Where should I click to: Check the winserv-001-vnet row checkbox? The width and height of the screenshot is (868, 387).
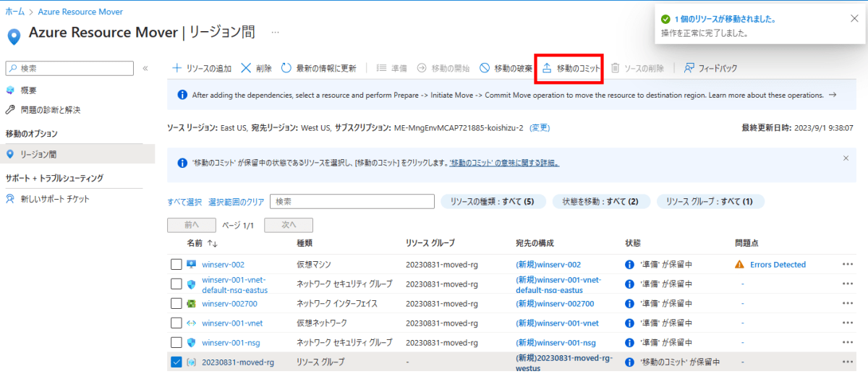(x=176, y=323)
